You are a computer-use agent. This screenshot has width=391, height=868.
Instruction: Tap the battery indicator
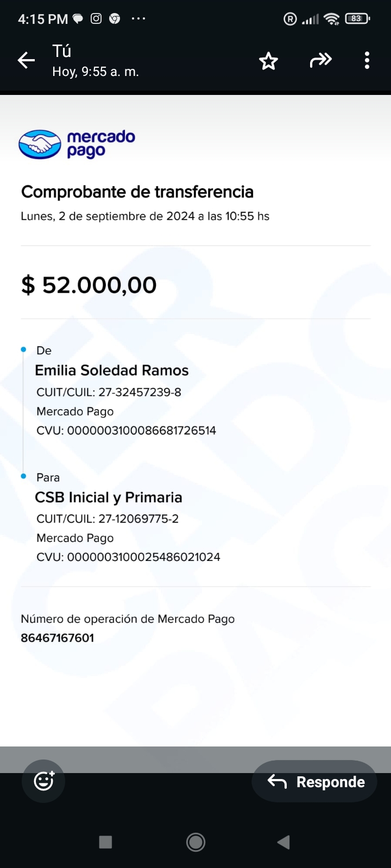tap(357, 19)
